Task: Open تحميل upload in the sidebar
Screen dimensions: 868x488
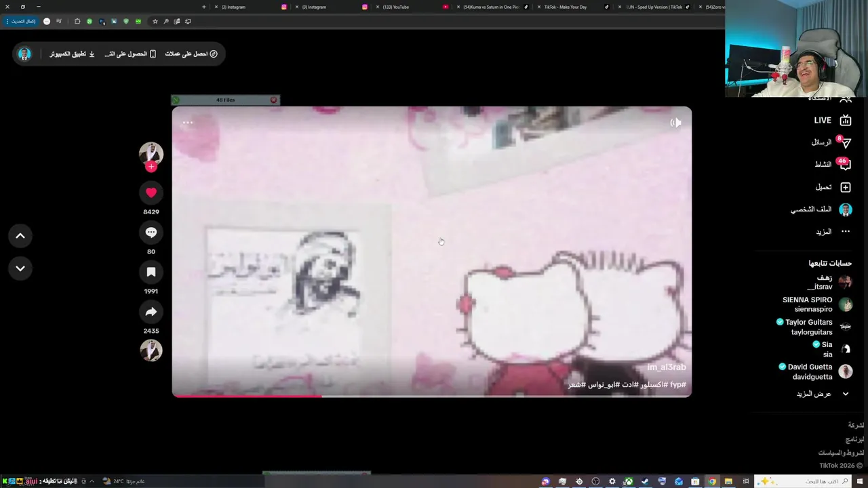Action: click(833, 187)
